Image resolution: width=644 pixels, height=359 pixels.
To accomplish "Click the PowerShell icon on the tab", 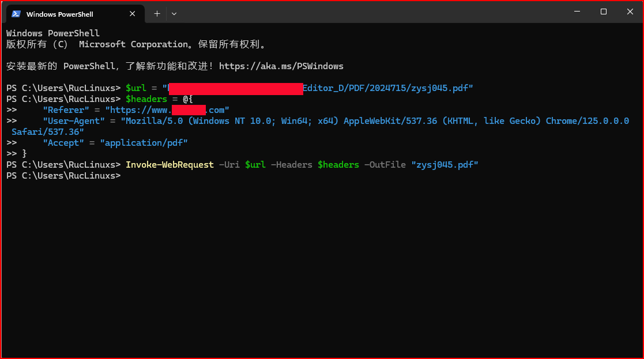I will click(16, 14).
